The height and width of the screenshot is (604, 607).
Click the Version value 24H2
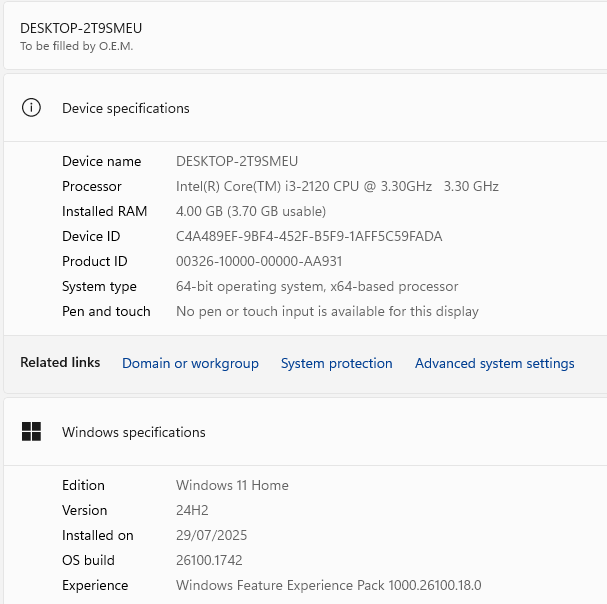pyautogui.click(x=192, y=510)
